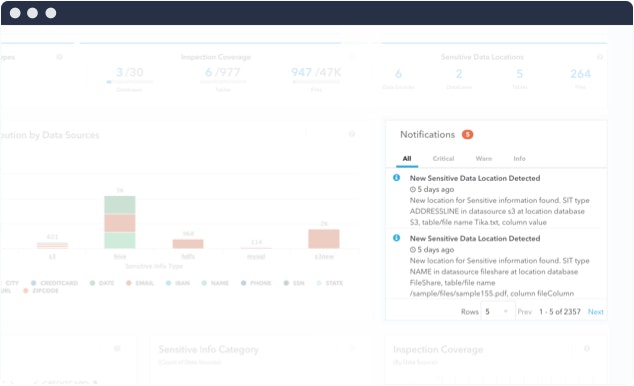
Task: Click '1 - 5 of 2357' pagination text
Action: (x=560, y=312)
